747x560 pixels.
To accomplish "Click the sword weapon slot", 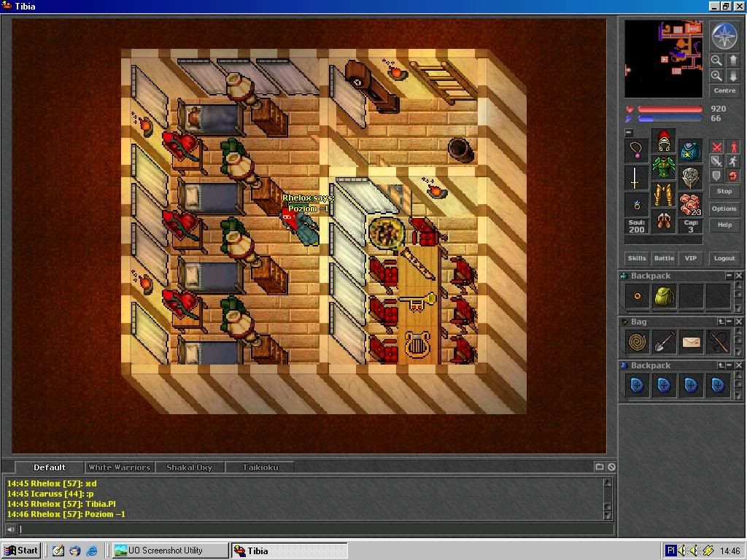I will click(x=636, y=178).
